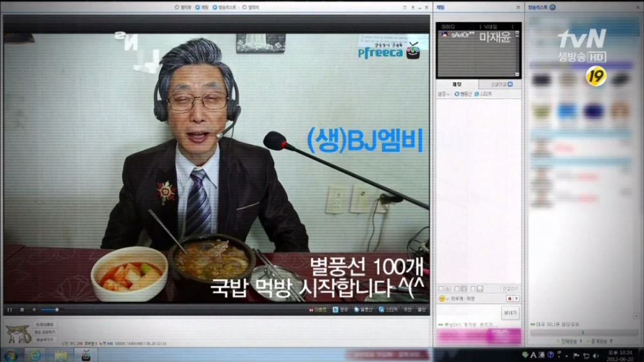
Task: Open the blue help icon in system tray
Action: click(x=551, y=355)
